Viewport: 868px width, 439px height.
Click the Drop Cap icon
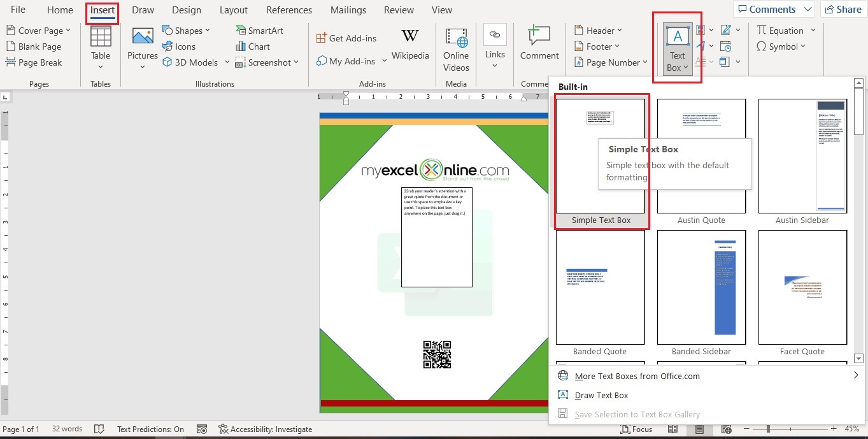pyautogui.click(x=701, y=62)
